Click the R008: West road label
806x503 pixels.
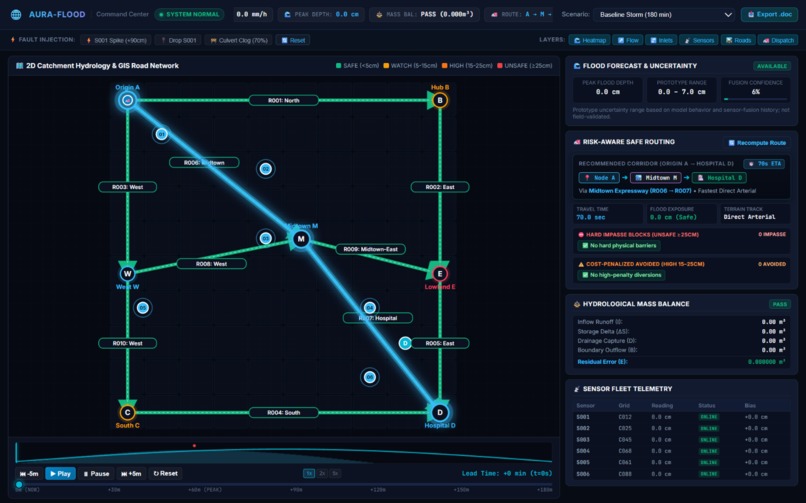211,264
